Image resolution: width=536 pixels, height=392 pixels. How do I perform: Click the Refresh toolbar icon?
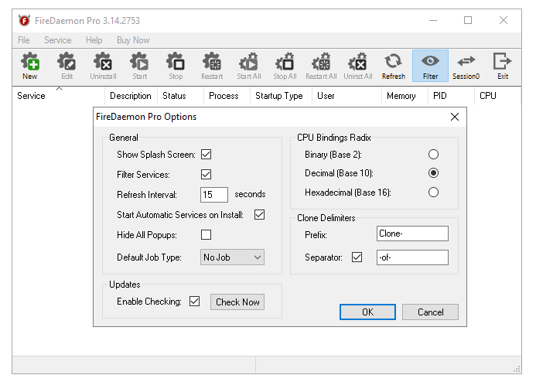(x=394, y=66)
